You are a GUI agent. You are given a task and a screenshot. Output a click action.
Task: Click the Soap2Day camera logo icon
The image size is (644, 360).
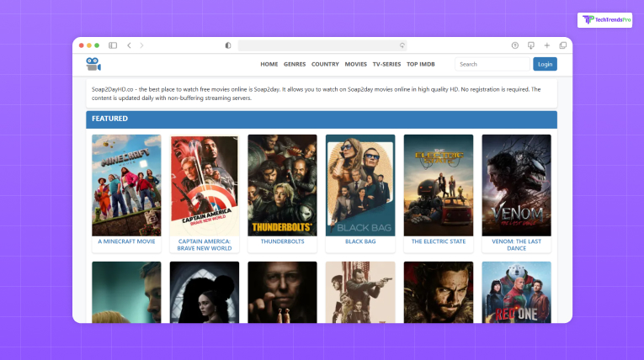point(93,64)
